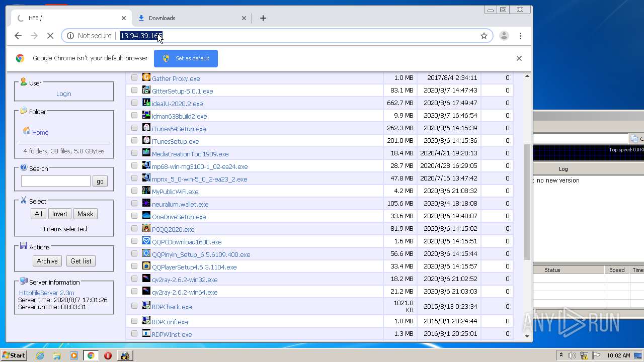The width and height of the screenshot is (644, 362).
Task: Tick the checkbox for OneDriveSetup.exe
Action: coord(134,216)
